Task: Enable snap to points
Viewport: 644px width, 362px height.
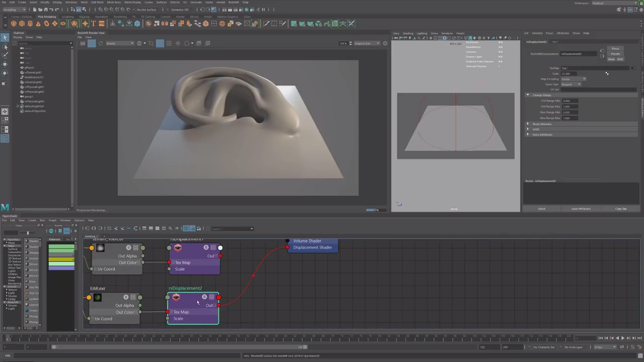Action: (x=111, y=9)
